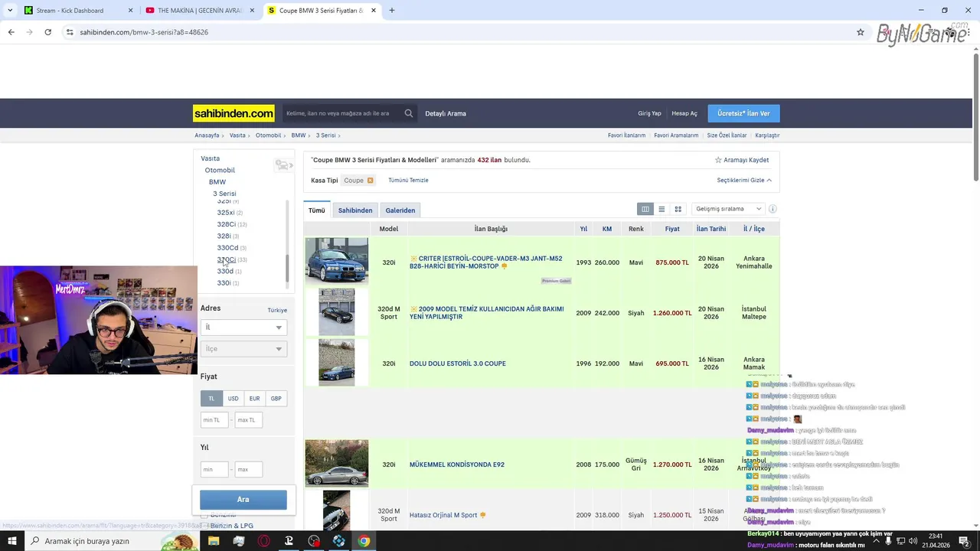Viewport: 980px width, 551px height.
Task: Reload the page in Chrome
Action: pyautogui.click(x=47, y=32)
